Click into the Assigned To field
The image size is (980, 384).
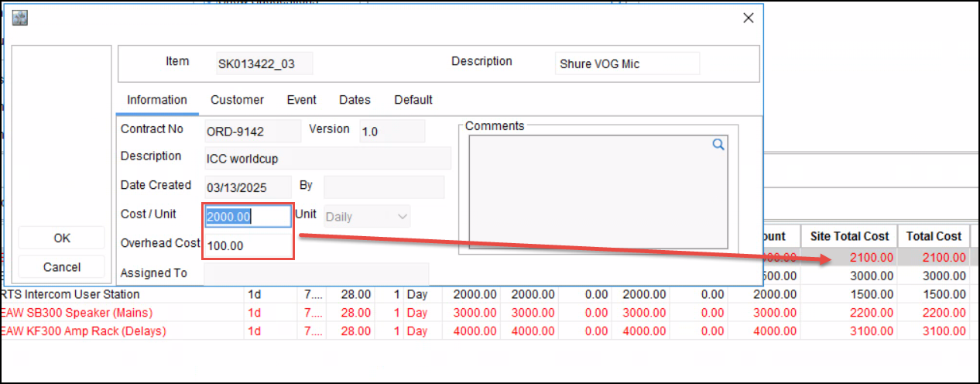pos(315,274)
